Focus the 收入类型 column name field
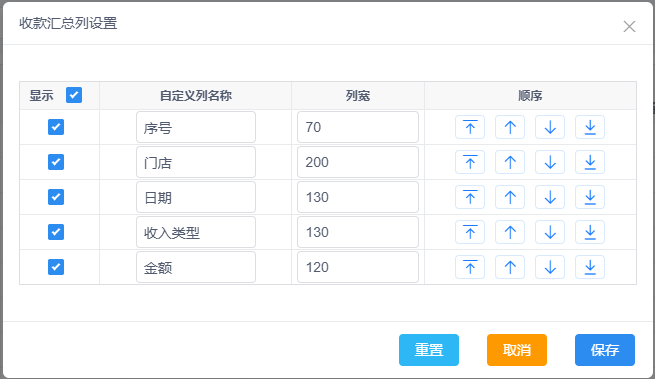 (196, 232)
